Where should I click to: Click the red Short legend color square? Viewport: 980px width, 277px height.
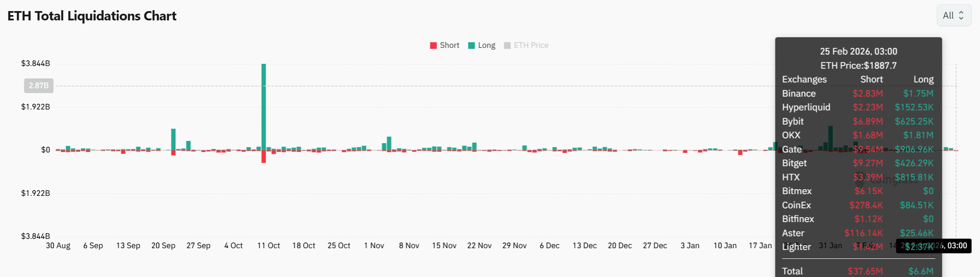coord(433,46)
